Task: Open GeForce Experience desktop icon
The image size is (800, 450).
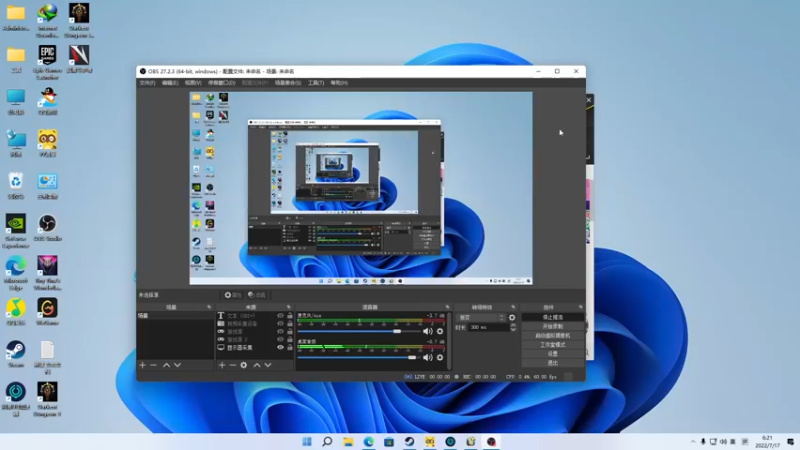Action: tap(16, 231)
